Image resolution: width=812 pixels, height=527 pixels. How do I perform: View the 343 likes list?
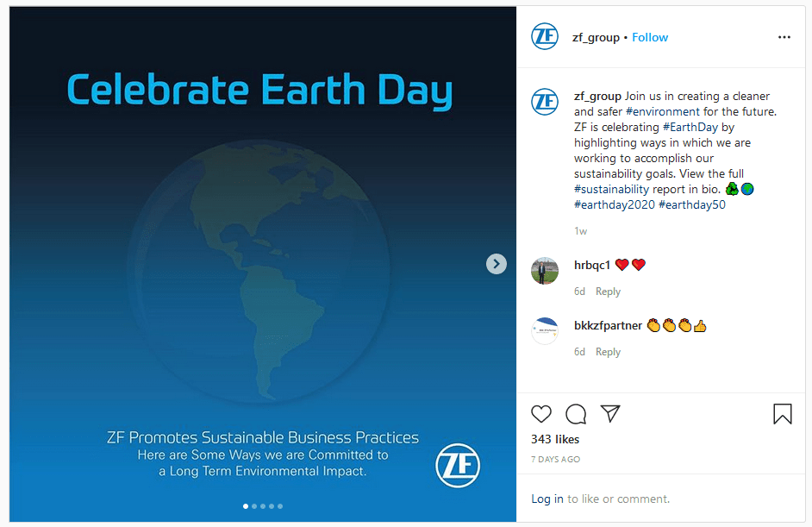[x=555, y=440]
